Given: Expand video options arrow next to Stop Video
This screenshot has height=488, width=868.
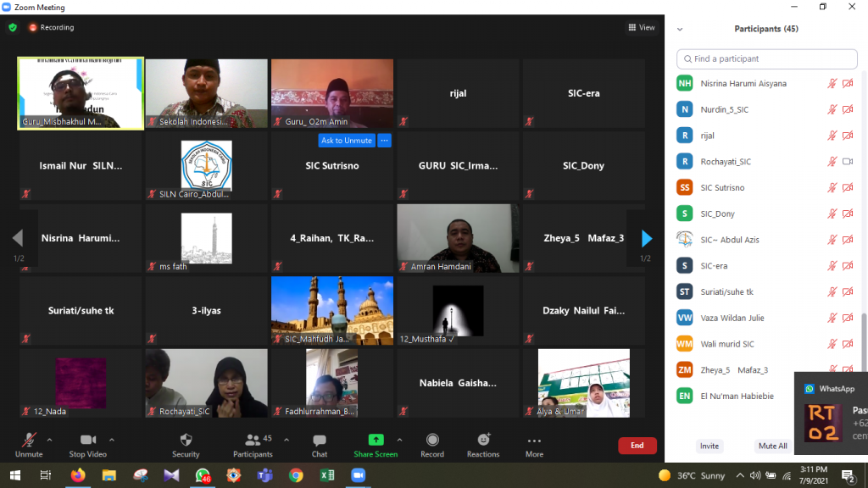Looking at the screenshot, I should [112, 440].
